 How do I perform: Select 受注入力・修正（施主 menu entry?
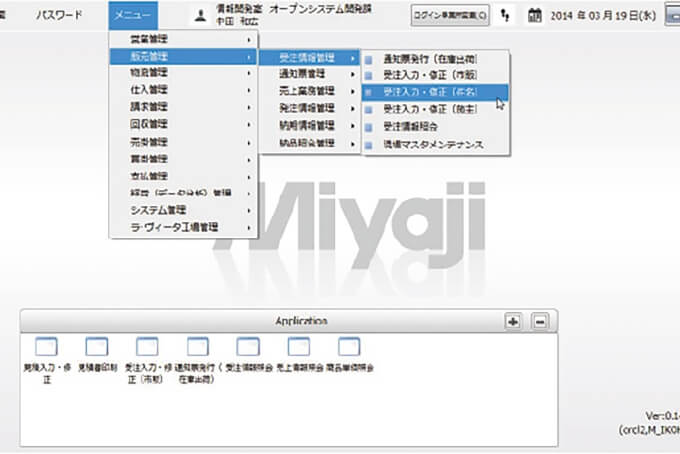435,109
